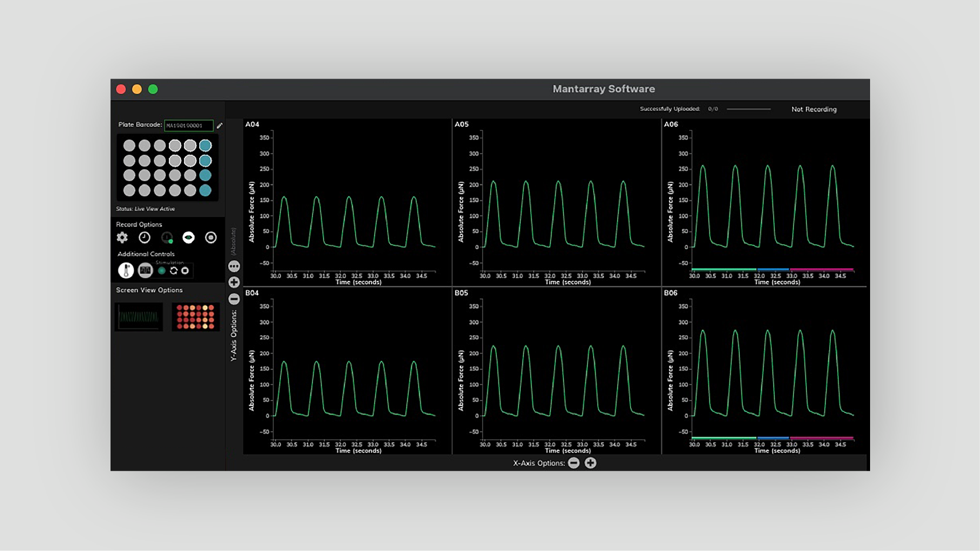Edit the plate barcode with the pencil icon

coord(220,125)
